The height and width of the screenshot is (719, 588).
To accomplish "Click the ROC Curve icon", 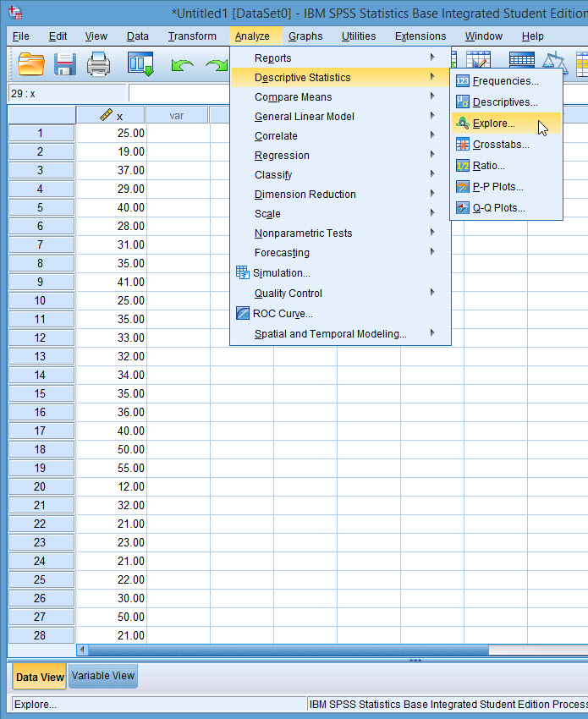I will point(242,313).
